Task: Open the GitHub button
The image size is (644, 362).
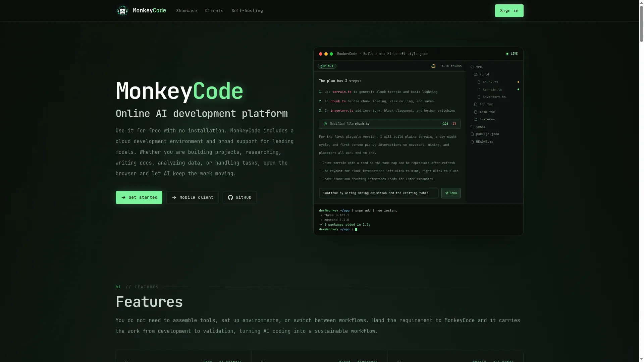Action: [239, 197]
